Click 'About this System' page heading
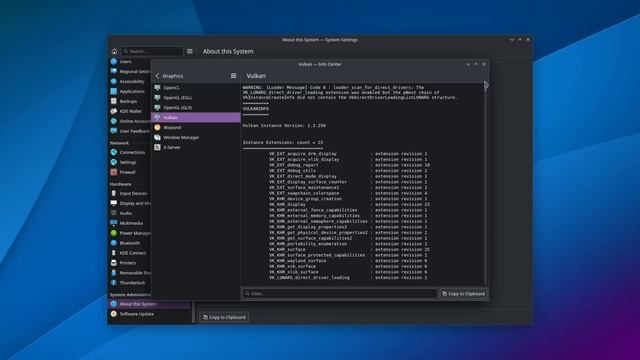 coord(228,51)
